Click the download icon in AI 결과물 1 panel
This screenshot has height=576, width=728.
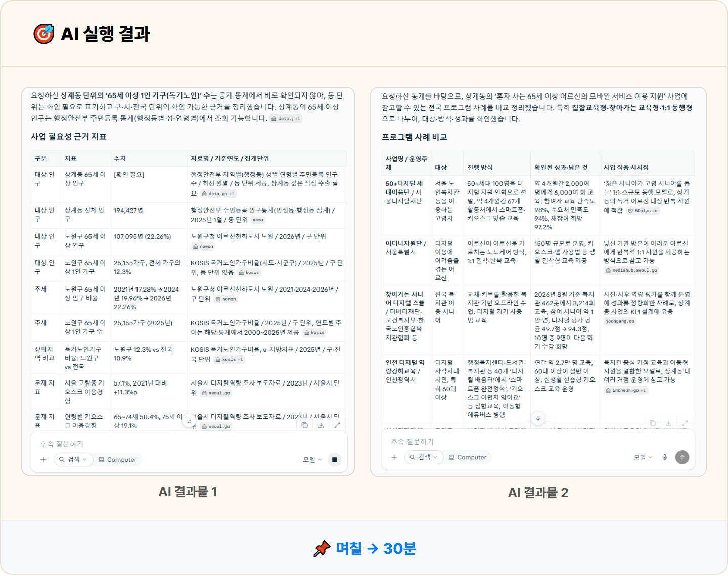point(321,425)
